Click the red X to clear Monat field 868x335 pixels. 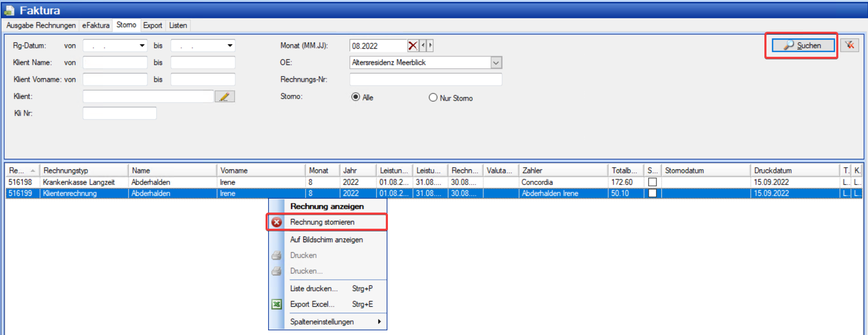pyautogui.click(x=413, y=46)
